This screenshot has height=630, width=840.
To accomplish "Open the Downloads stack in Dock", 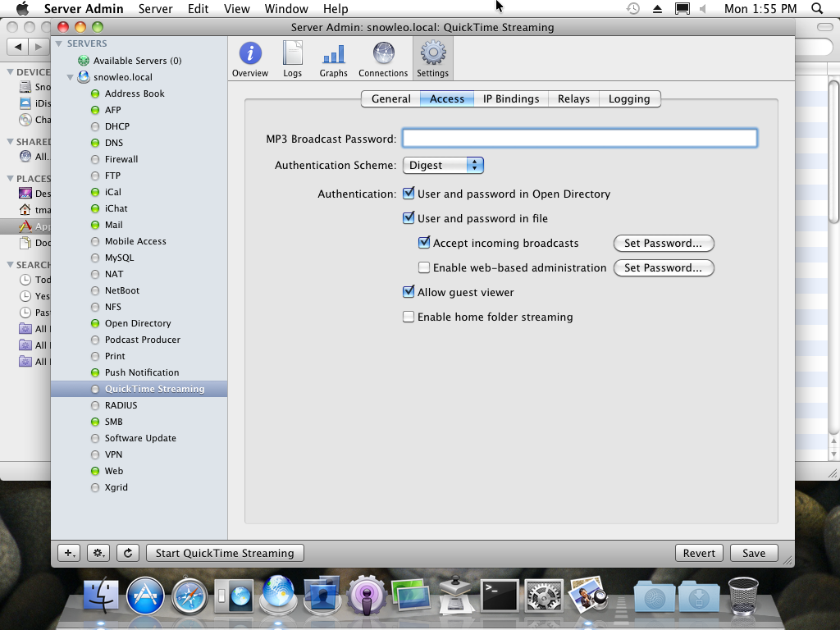I will pos(699,596).
